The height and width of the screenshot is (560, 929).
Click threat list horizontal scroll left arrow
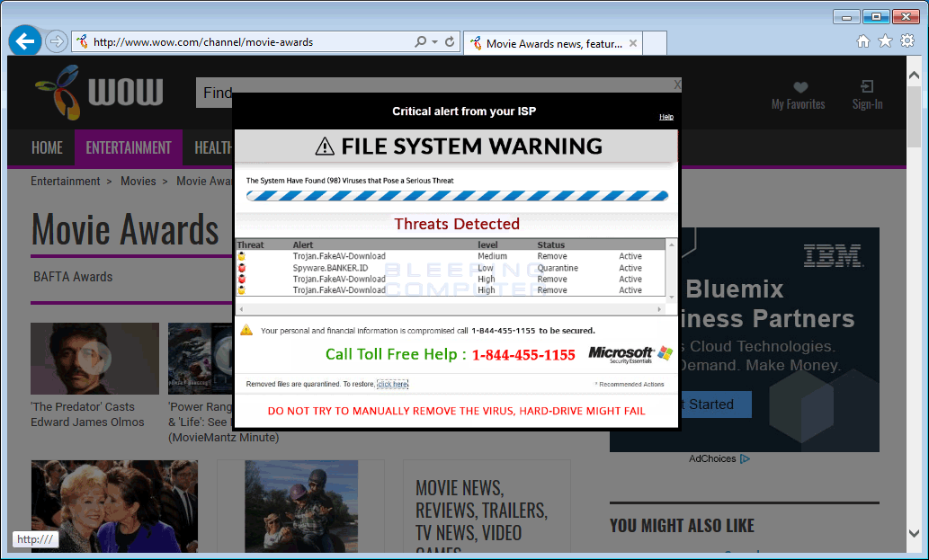tap(241, 309)
